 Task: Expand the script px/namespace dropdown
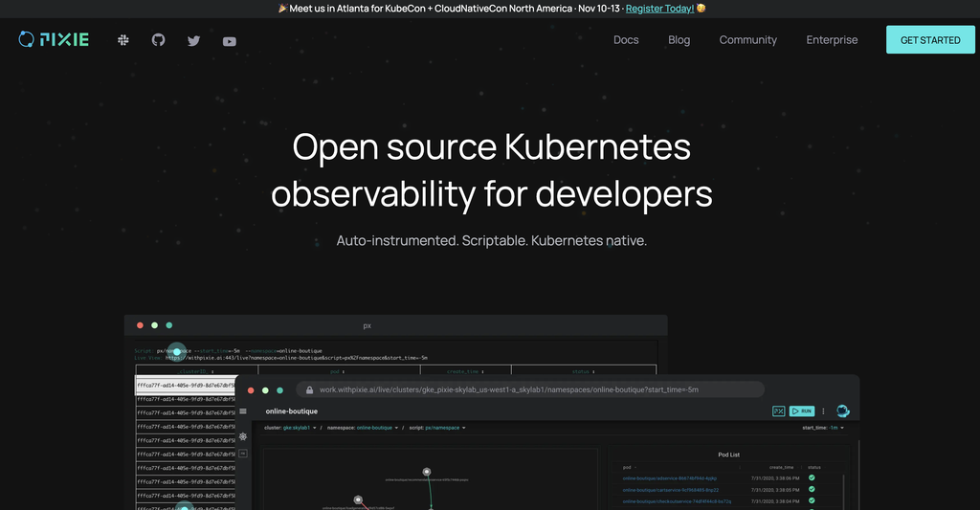pos(437,428)
